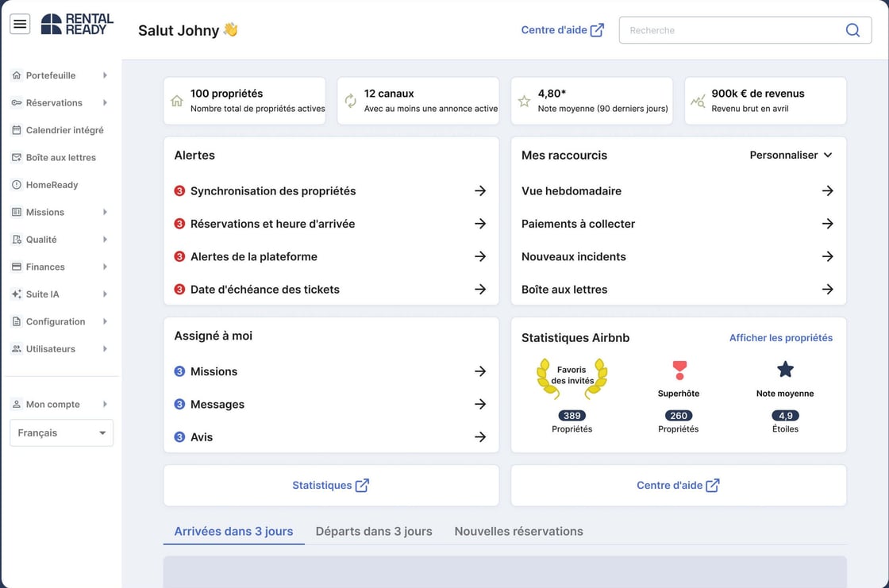Viewport: 889px width, 588px height.
Task: Open the Statistiques external link button
Action: click(331, 486)
